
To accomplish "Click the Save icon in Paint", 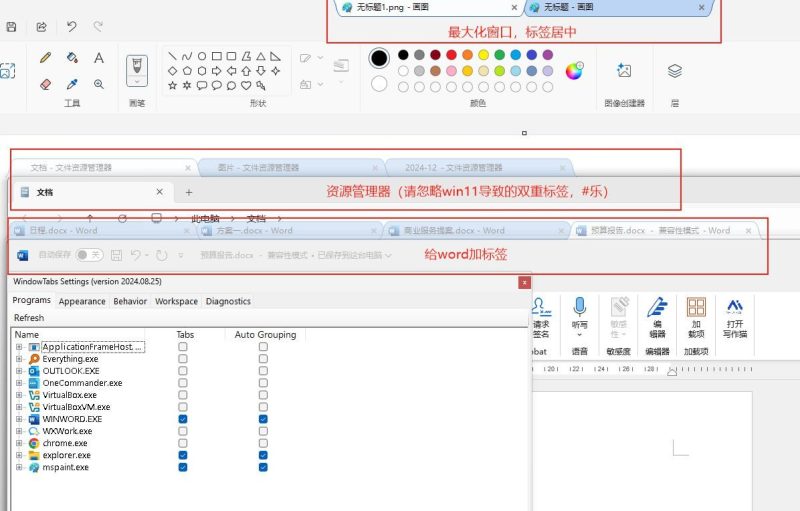I will (x=11, y=27).
